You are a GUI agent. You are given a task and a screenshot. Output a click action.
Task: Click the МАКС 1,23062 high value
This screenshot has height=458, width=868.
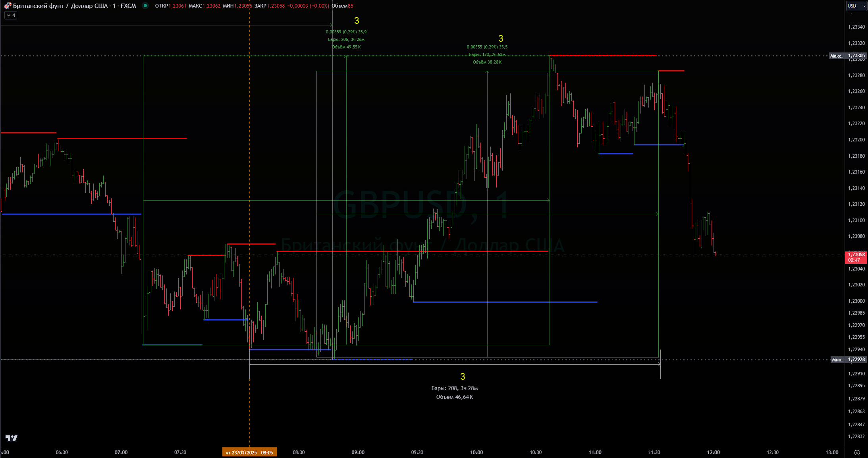pyautogui.click(x=204, y=6)
